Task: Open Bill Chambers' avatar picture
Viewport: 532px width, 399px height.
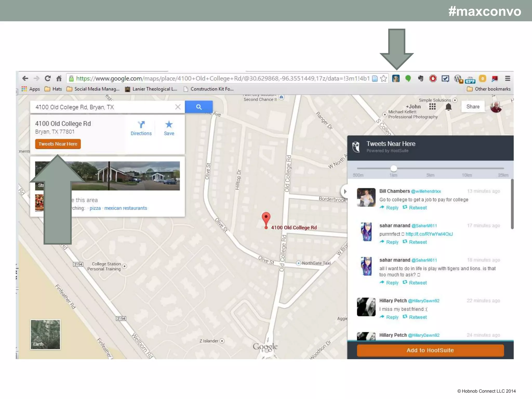Action: click(x=366, y=197)
